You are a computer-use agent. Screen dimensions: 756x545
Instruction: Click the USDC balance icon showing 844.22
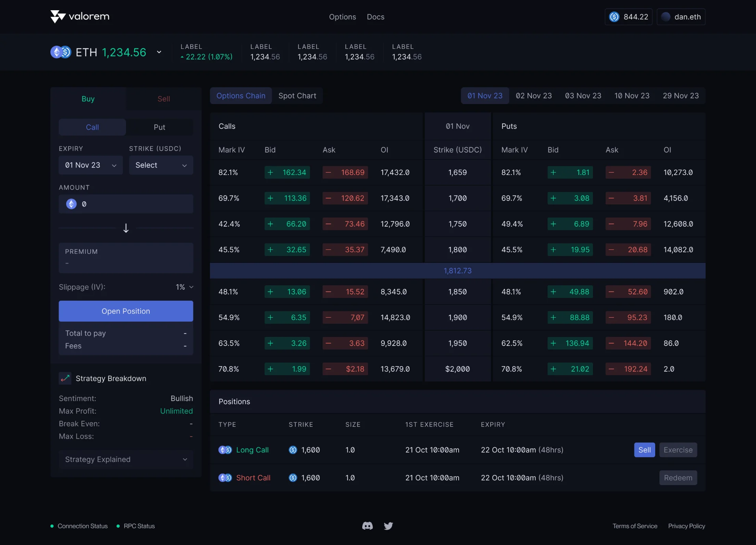614,17
